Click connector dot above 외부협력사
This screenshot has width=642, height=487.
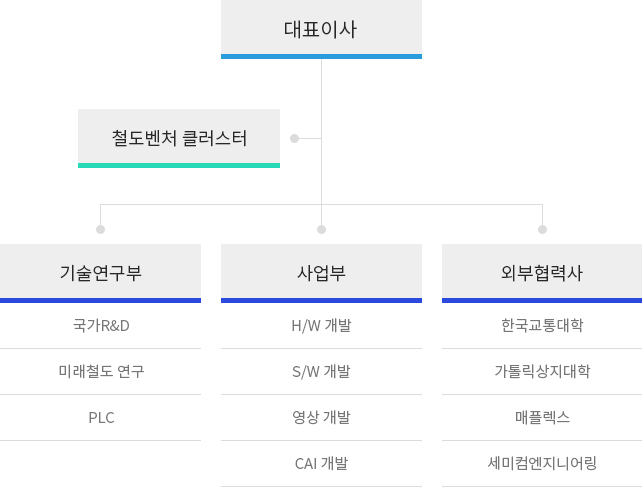pos(542,229)
